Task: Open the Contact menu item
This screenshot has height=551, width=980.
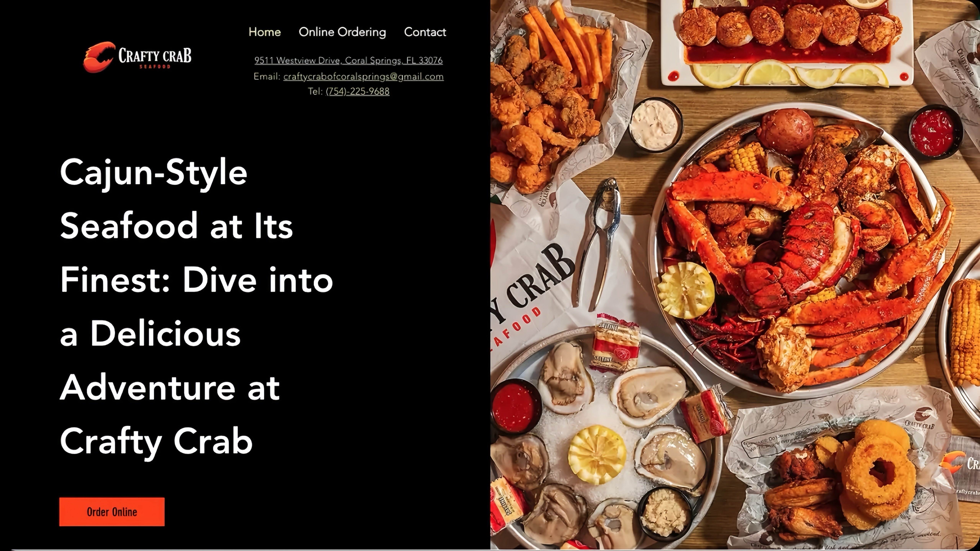Action: coord(425,32)
